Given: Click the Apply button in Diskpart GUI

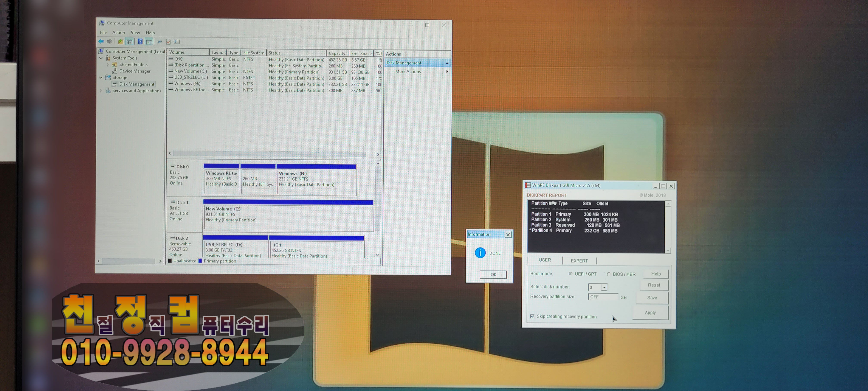Looking at the screenshot, I should [650, 312].
